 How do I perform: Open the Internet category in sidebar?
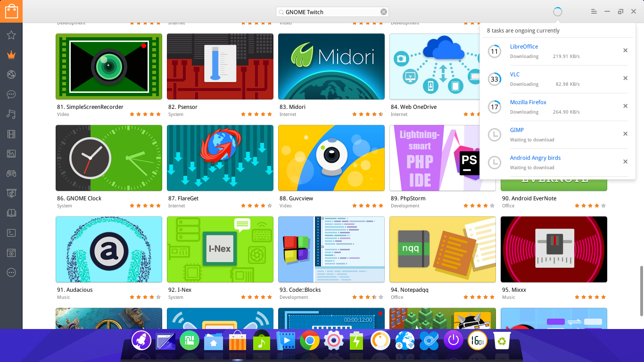(11, 74)
